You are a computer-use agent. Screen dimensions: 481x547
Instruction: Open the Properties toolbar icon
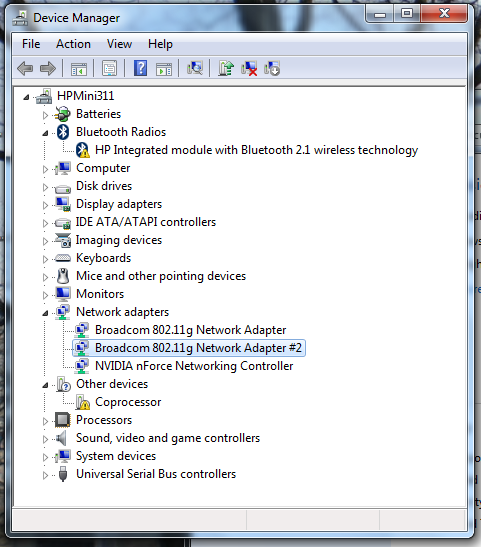(x=110, y=68)
